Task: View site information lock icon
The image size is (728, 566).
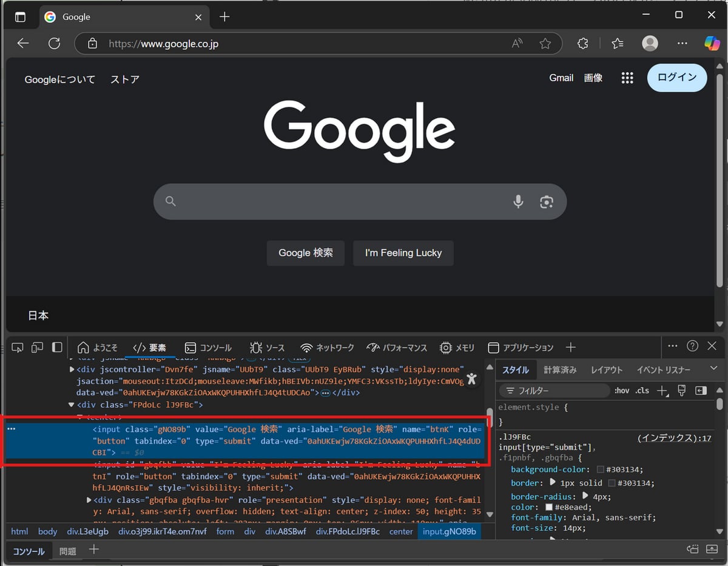Action: pos(92,44)
